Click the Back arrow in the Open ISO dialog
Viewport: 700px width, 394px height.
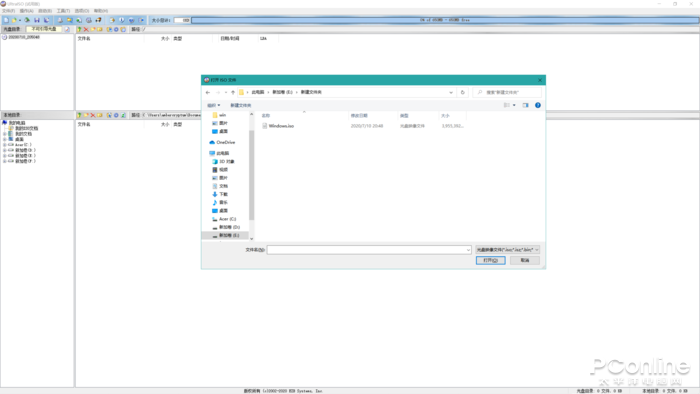(208, 92)
